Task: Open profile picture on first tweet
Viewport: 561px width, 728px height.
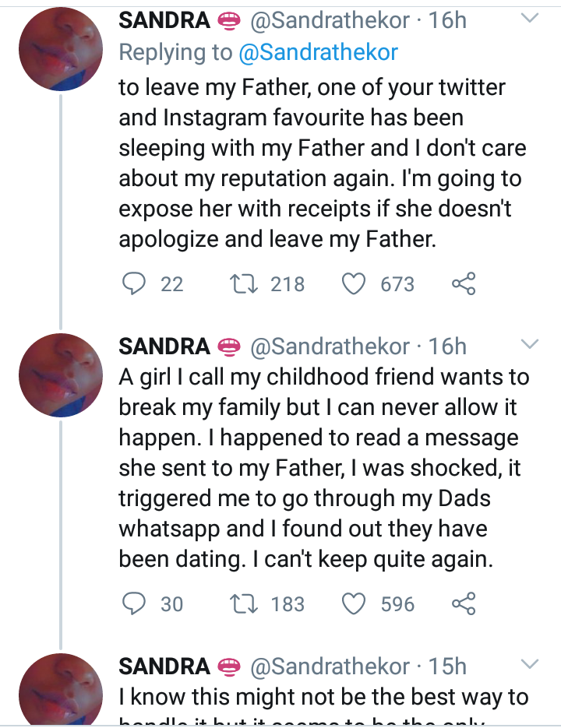Action: (61, 51)
